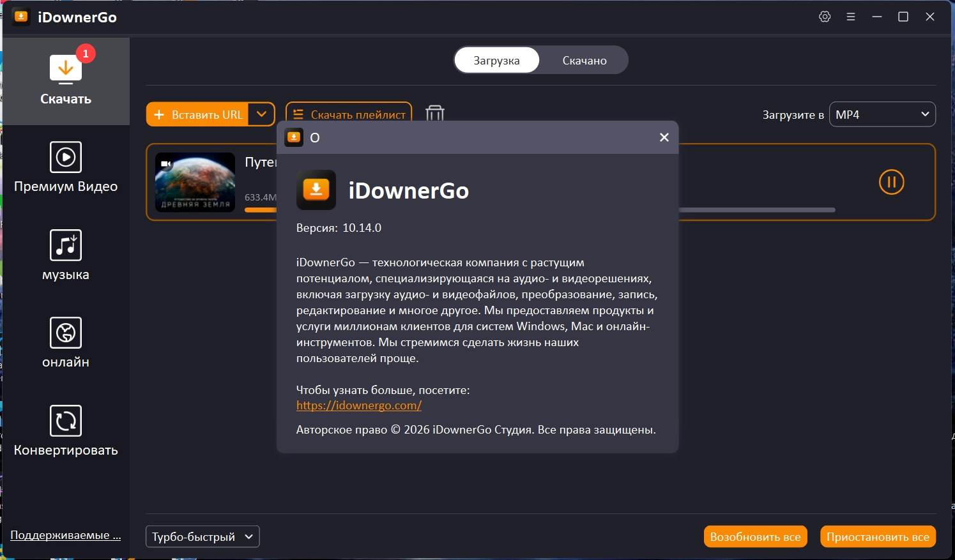The height and width of the screenshot is (560, 955).
Task: Open the Скачать download section in sidebar
Action: coord(66,81)
